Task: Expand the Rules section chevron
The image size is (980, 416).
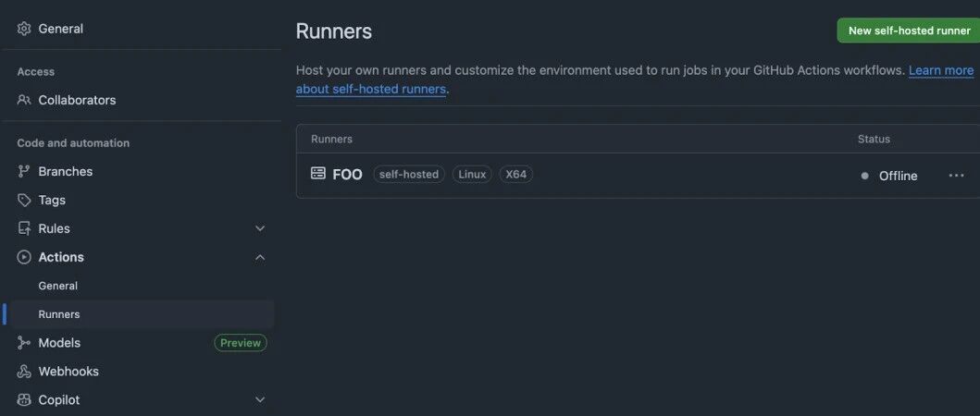Action: coord(260,228)
